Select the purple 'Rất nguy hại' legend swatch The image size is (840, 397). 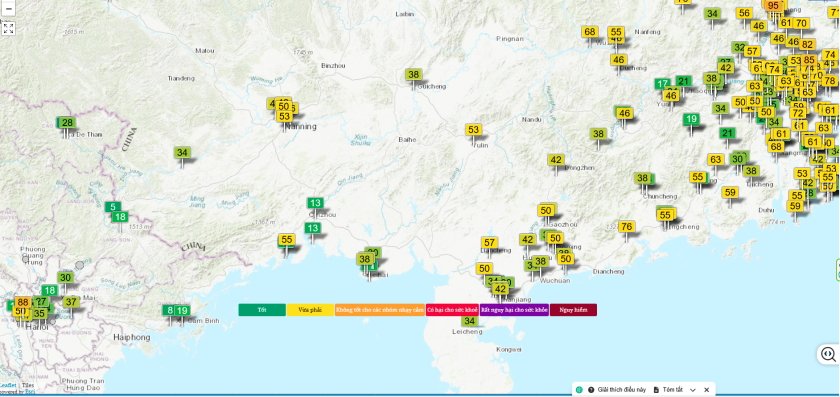514,310
